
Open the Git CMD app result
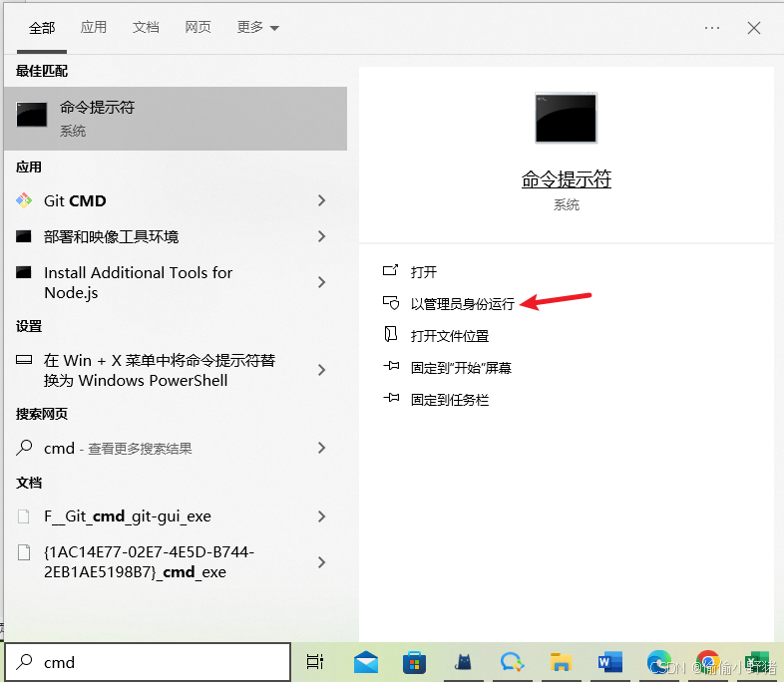pos(175,200)
